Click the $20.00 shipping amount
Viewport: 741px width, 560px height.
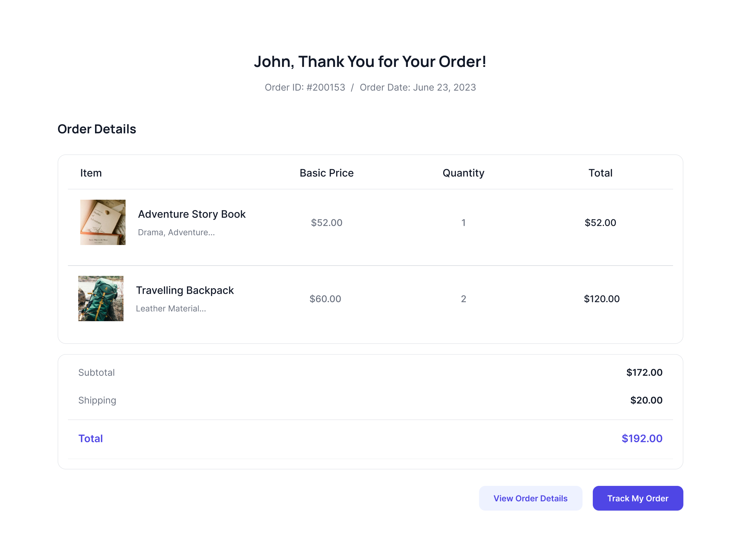tap(646, 400)
